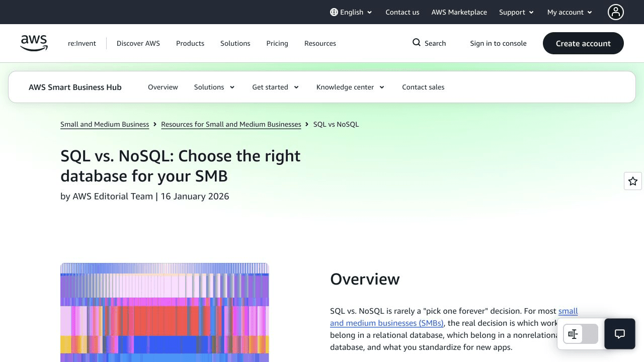This screenshot has width=644, height=362.
Task: Click the Search label in header
Action: (x=435, y=43)
